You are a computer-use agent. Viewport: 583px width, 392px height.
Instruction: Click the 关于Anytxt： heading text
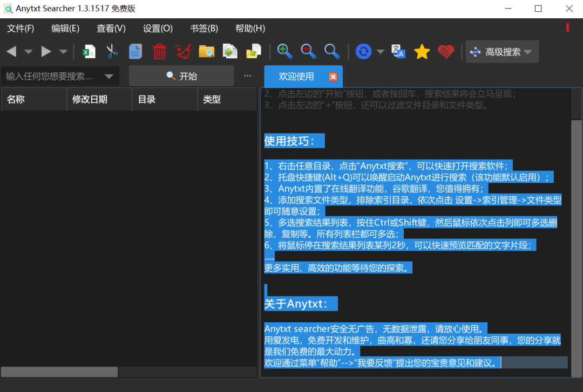click(x=296, y=304)
